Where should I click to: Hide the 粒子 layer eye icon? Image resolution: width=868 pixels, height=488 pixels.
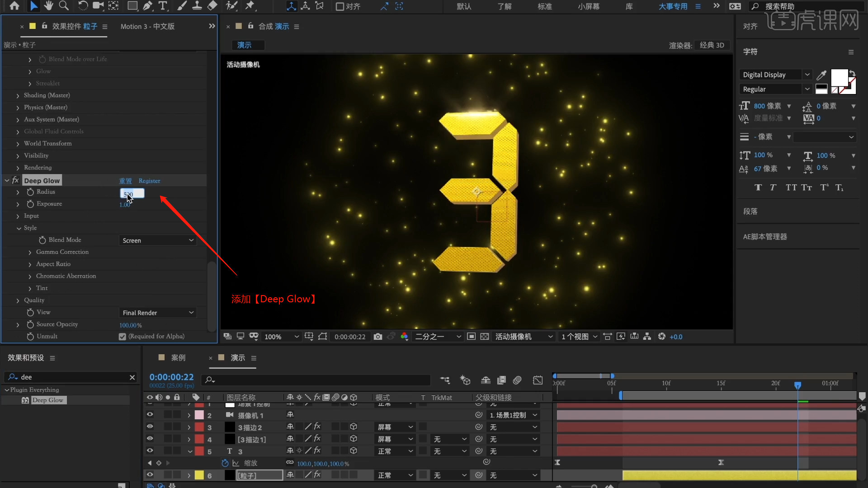click(150, 475)
